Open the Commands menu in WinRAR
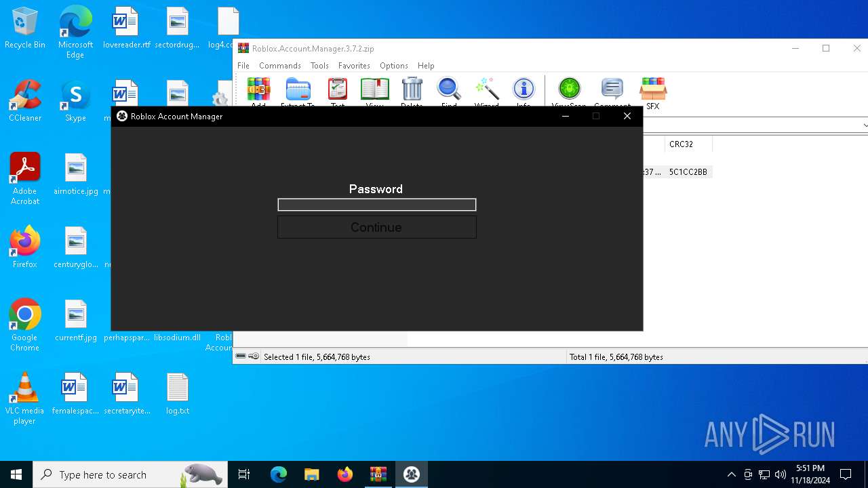The image size is (868, 488). [280, 66]
